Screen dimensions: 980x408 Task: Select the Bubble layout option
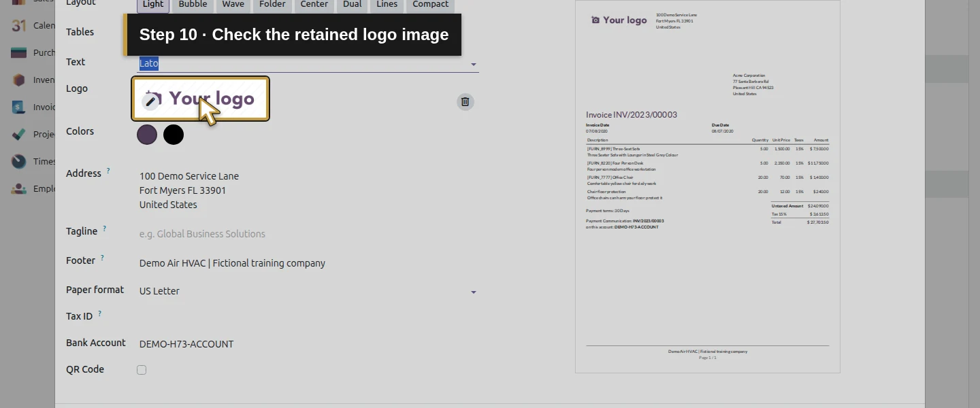click(x=193, y=4)
